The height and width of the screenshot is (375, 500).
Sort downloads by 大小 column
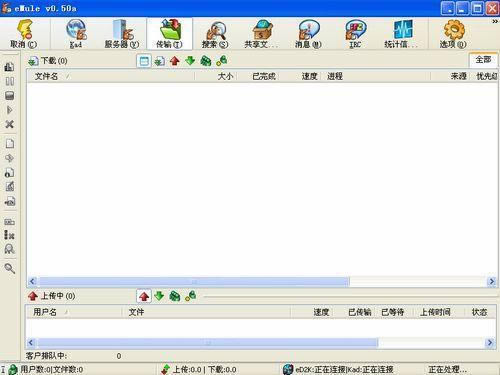point(216,76)
